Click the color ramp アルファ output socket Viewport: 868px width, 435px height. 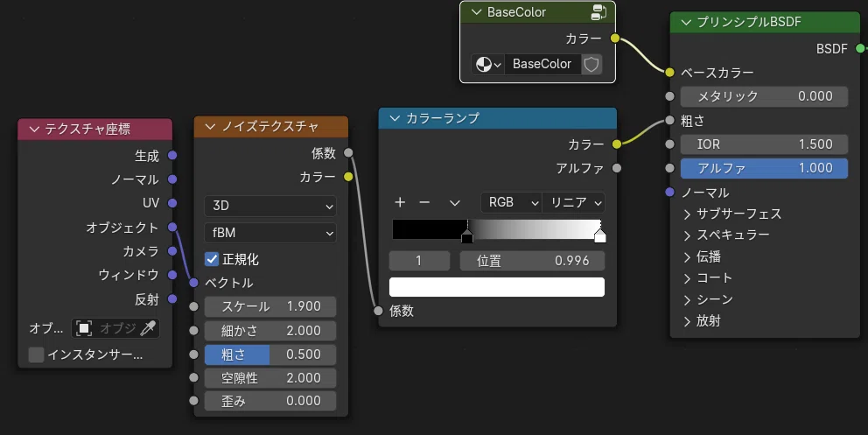pyautogui.click(x=617, y=168)
